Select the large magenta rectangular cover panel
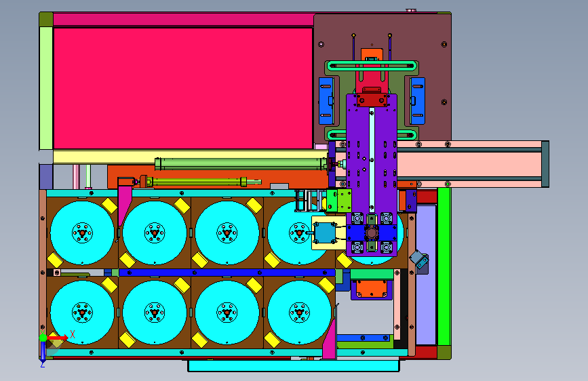The width and height of the screenshot is (588, 381). tap(183, 88)
